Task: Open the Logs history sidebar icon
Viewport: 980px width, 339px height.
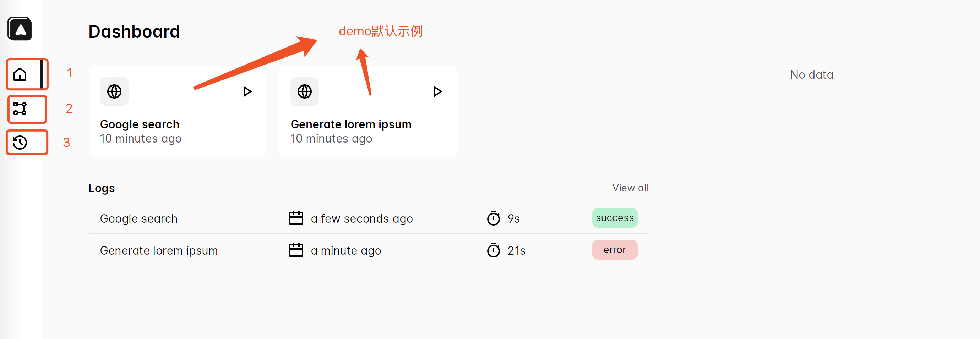Action: [20, 143]
